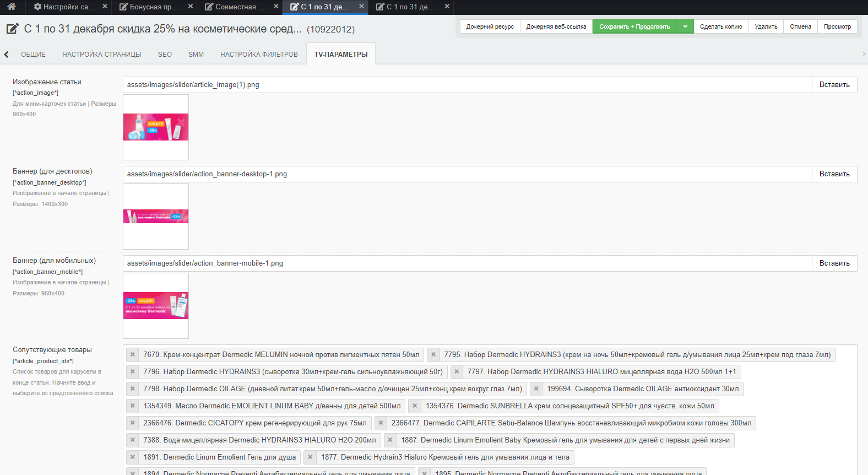The width and height of the screenshot is (868, 475).
Task: Remove product tag 1354349 EMOLIENT LINUM BABY
Action: click(133, 406)
